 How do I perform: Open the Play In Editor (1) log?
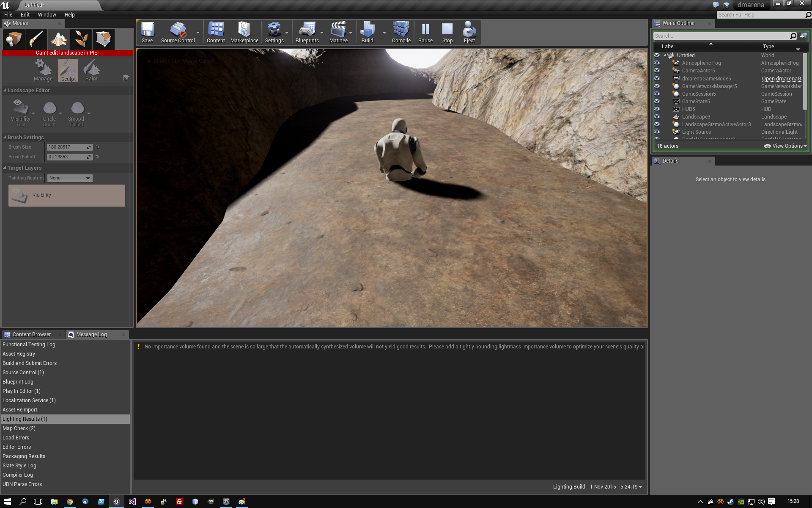[x=65, y=391]
